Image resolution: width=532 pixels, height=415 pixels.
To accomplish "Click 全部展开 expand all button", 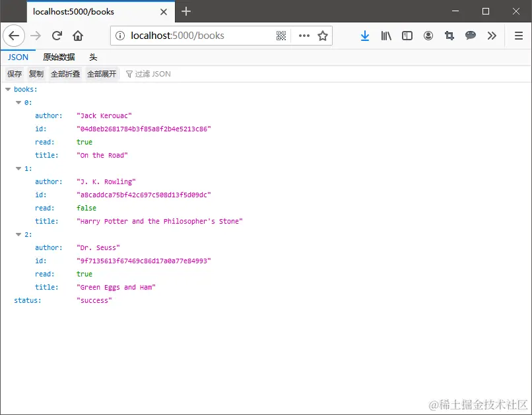I will pyautogui.click(x=102, y=74).
